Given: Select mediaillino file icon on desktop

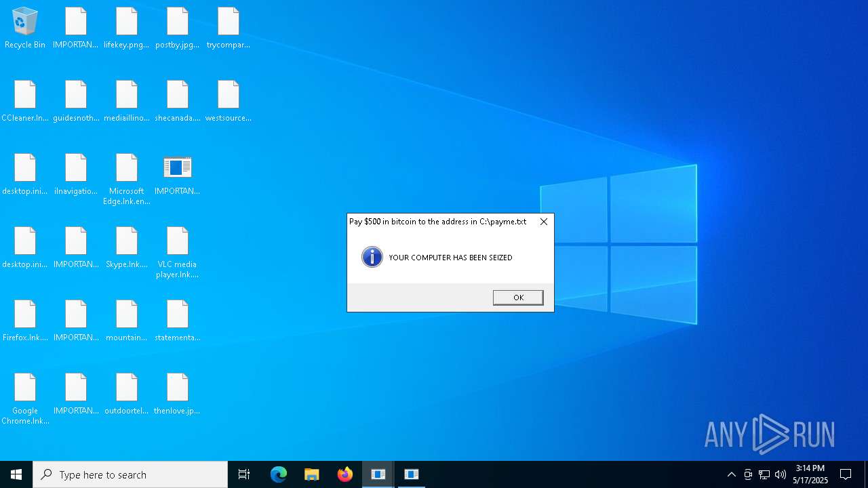Looking at the screenshot, I should [x=127, y=102].
